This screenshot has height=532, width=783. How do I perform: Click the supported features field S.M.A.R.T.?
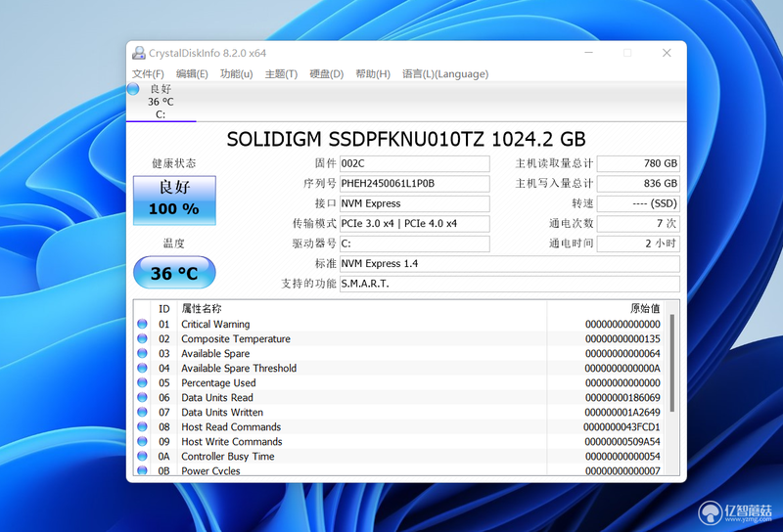coord(509,284)
